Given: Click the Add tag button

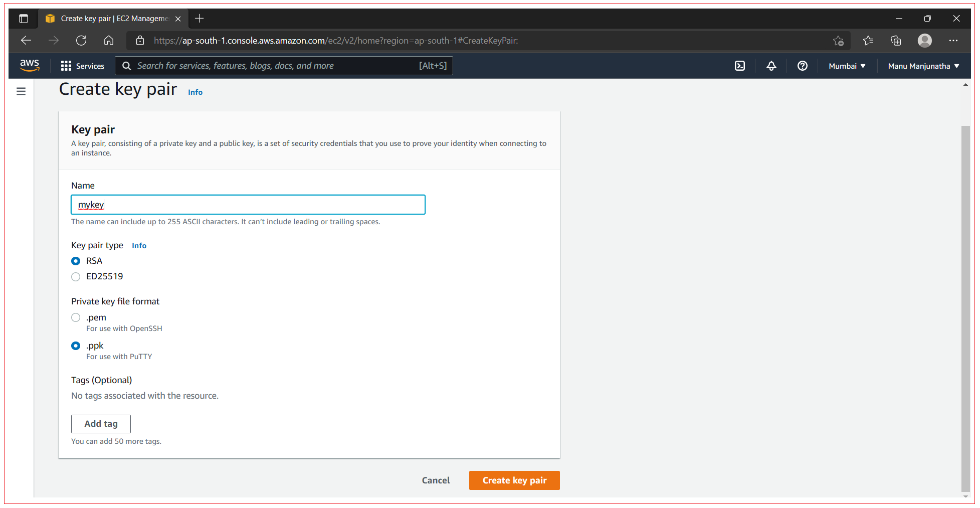Looking at the screenshot, I should click(x=101, y=424).
